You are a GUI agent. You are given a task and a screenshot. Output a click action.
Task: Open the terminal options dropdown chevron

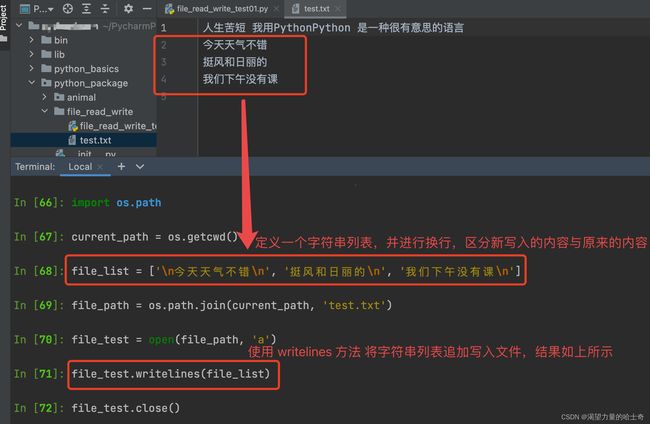coord(140,167)
